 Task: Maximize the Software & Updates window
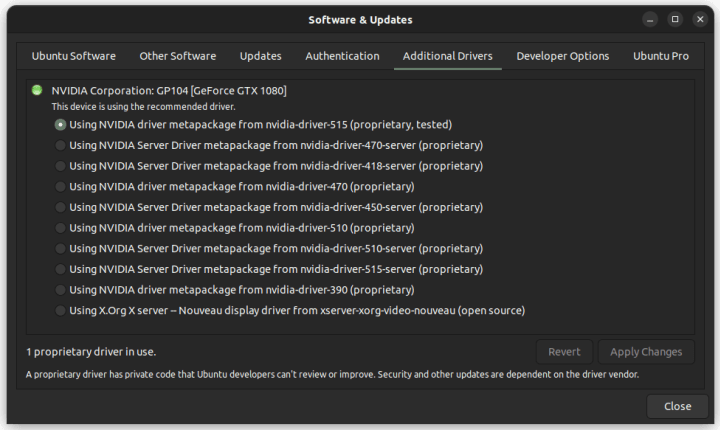click(675, 19)
